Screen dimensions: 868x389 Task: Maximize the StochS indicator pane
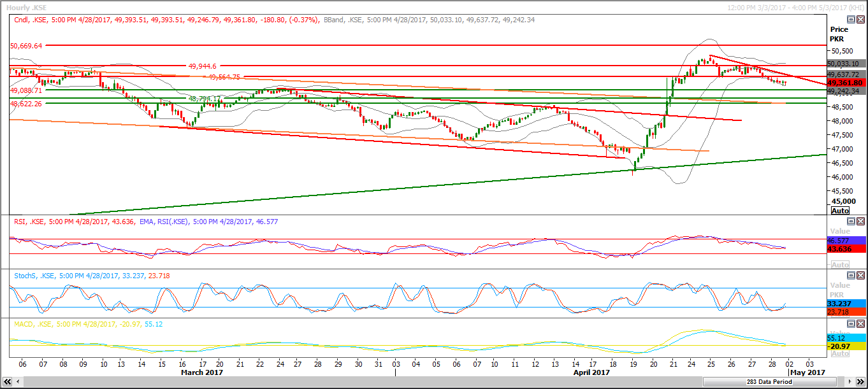pos(851,276)
